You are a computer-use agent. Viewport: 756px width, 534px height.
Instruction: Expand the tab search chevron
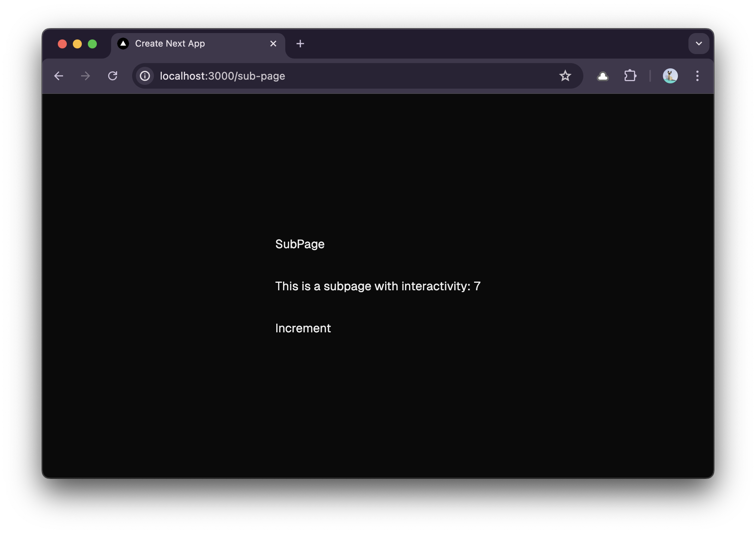(x=699, y=44)
